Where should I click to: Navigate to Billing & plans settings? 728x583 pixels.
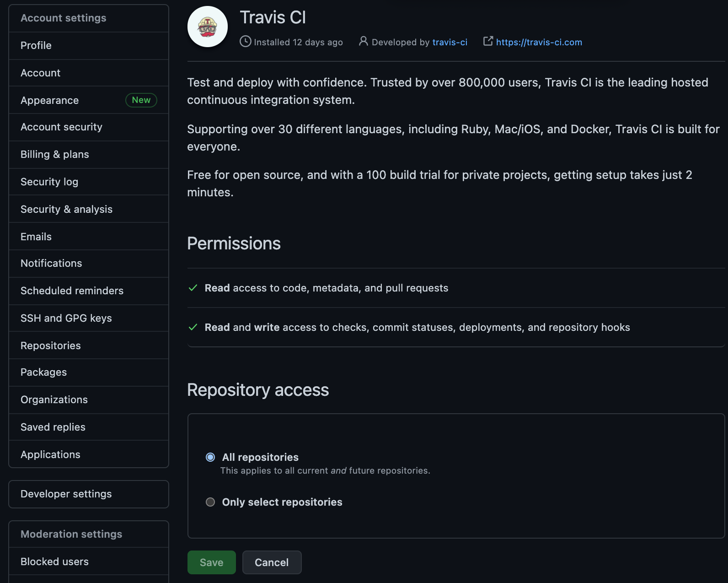(x=54, y=154)
